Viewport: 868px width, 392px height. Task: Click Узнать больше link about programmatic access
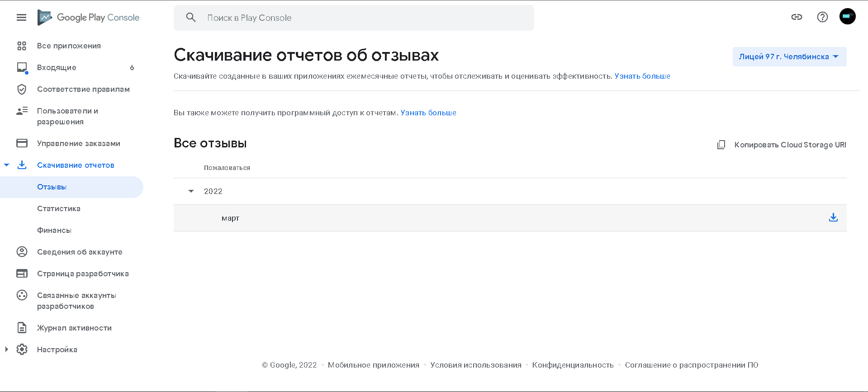click(x=428, y=113)
